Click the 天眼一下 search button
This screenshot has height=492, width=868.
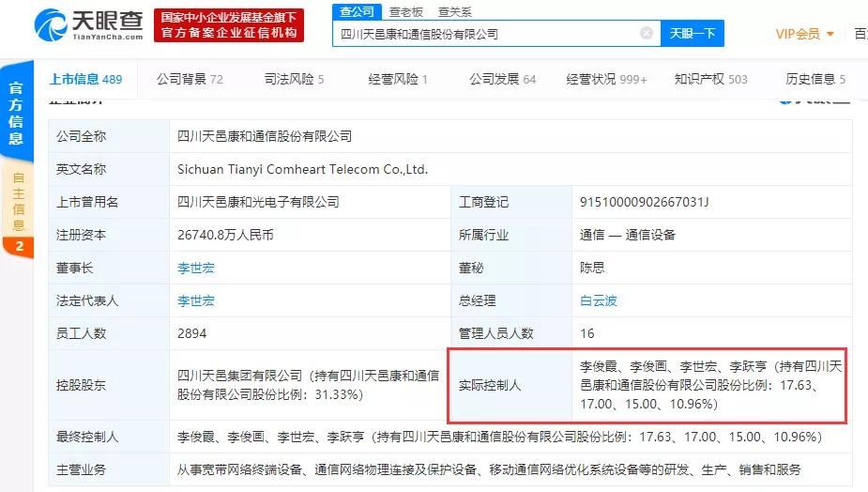pyautogui.click(x=692, y=34)
